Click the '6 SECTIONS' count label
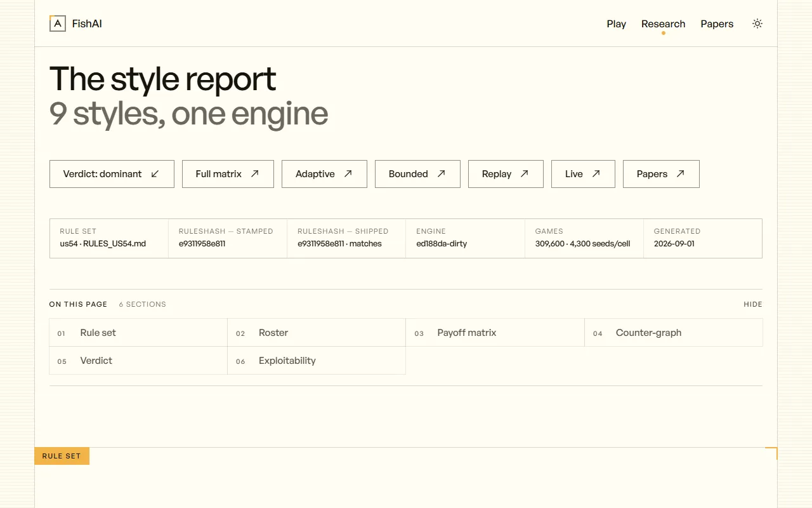This screenshot has height=508, width=812. pyautogui.click(x=142, y=304)
